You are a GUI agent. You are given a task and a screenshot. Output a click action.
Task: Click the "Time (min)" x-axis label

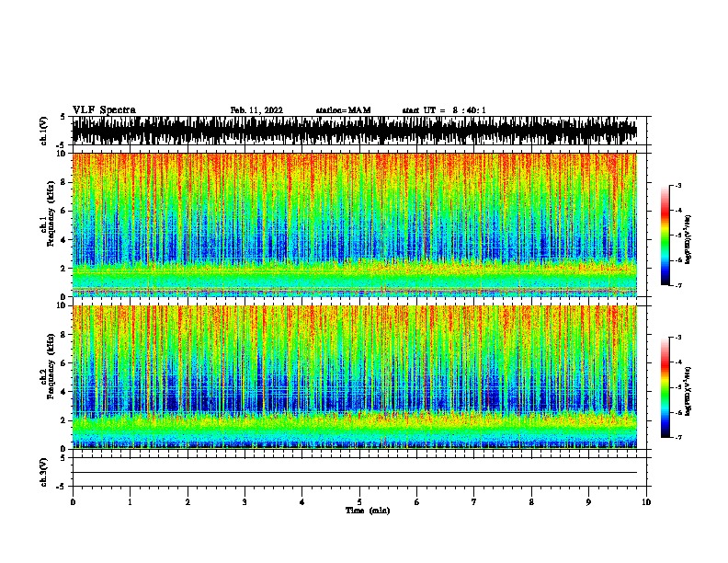coord(368,511)
